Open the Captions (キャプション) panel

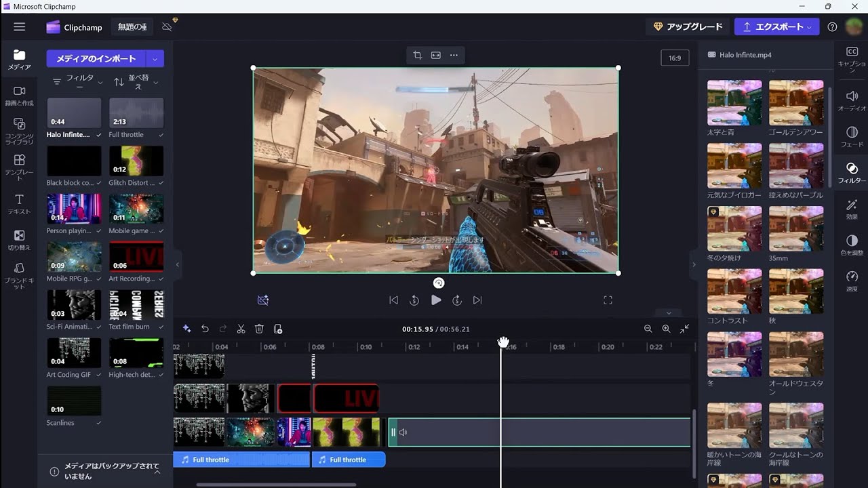coord(852,58)
